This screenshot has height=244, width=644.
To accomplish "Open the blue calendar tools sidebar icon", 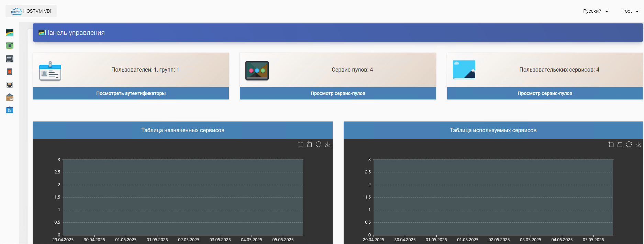I will pyautogui.click(x=10, y=110).
